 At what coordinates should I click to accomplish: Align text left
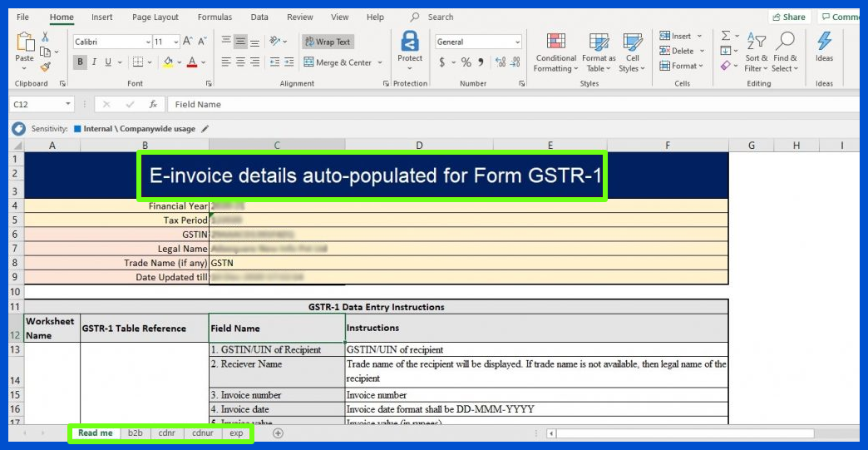click(226, 62)
